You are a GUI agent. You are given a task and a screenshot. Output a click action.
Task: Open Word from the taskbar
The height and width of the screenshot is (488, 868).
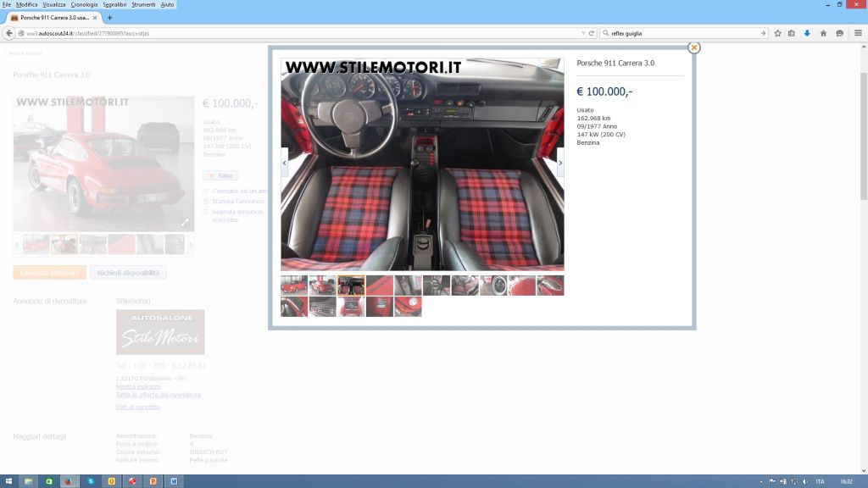coord(174,481)
